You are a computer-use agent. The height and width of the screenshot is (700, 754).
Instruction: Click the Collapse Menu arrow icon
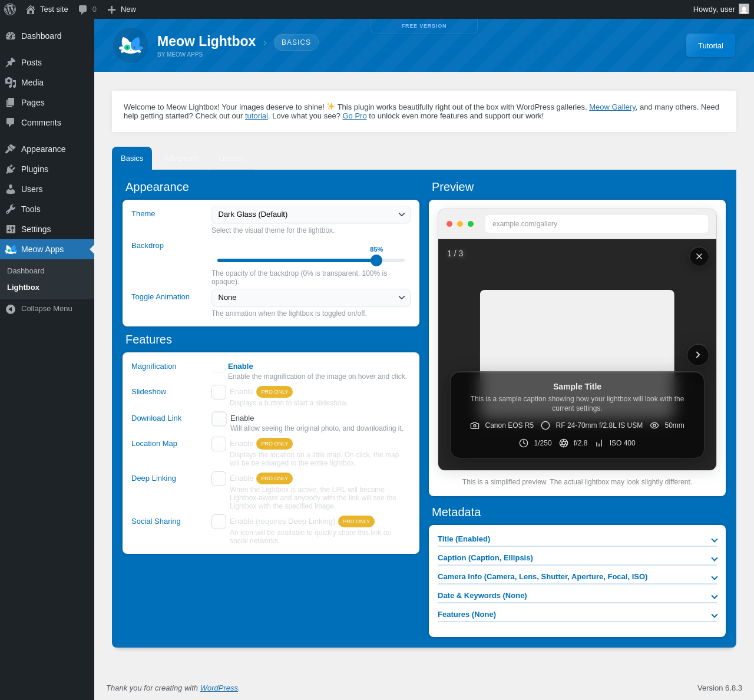11,309
